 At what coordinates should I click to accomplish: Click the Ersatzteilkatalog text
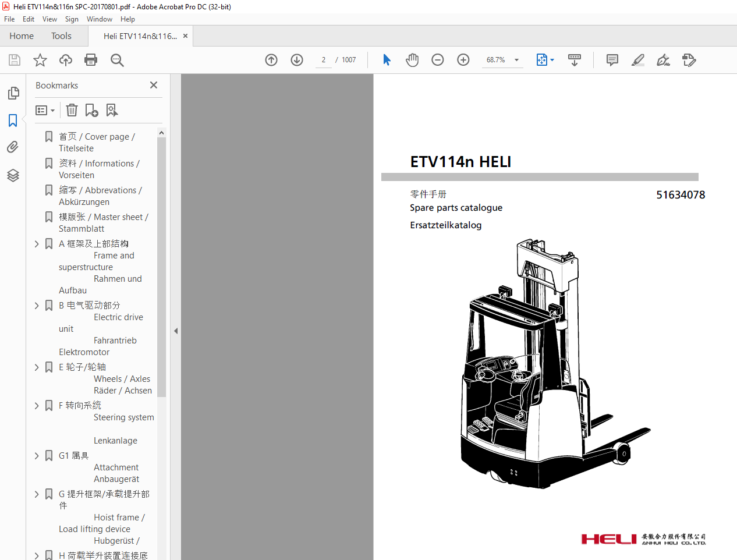click(445, 225)
